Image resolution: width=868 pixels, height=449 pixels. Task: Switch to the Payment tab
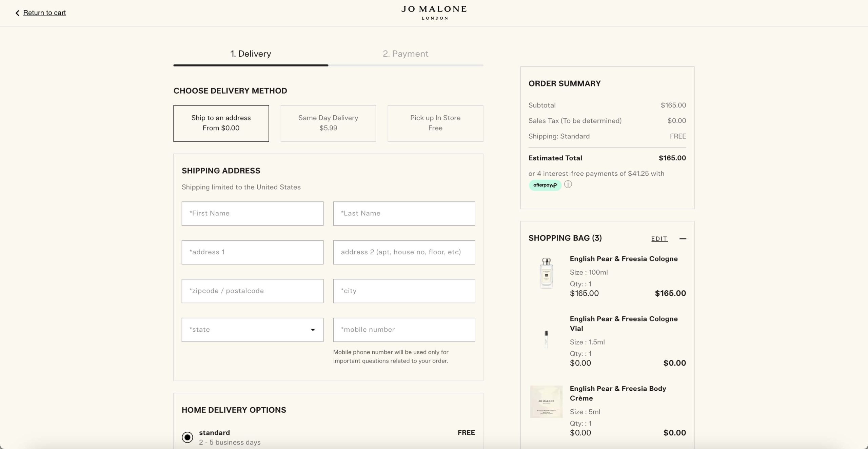tap(406, 53)
